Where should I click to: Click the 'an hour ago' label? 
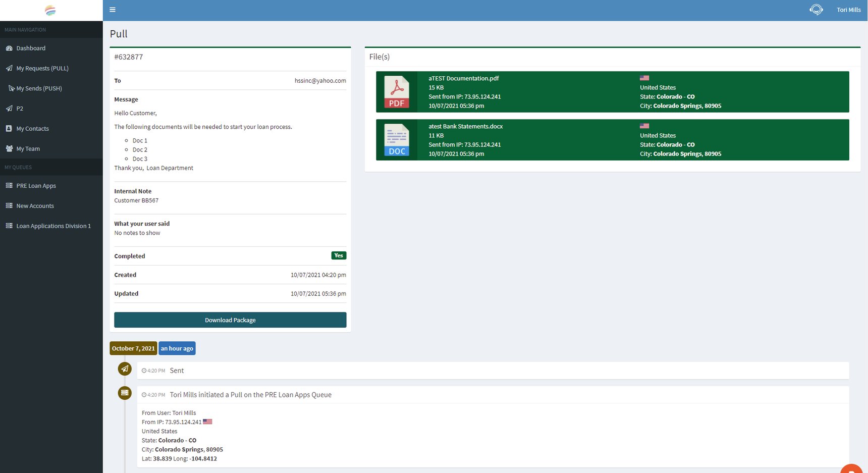[x=177, y=348]
